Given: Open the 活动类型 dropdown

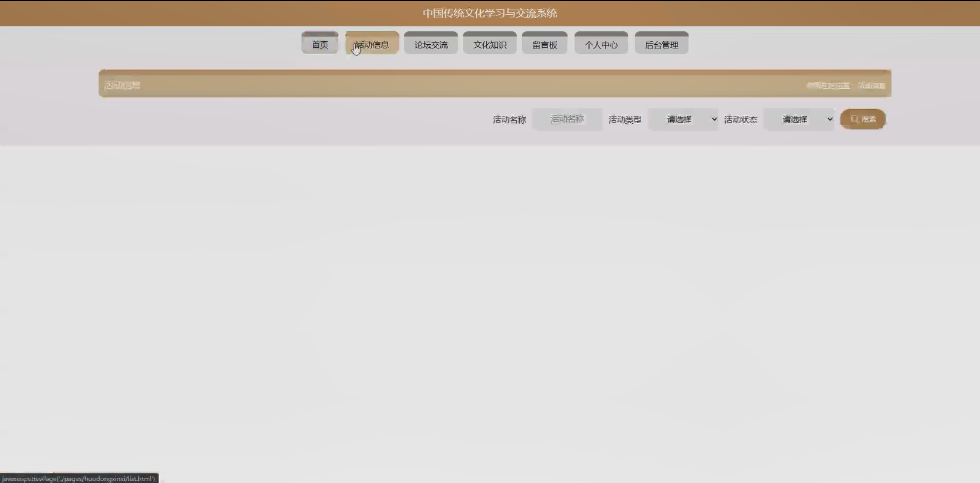Looking at the screenshot, I should coord(683,119).
